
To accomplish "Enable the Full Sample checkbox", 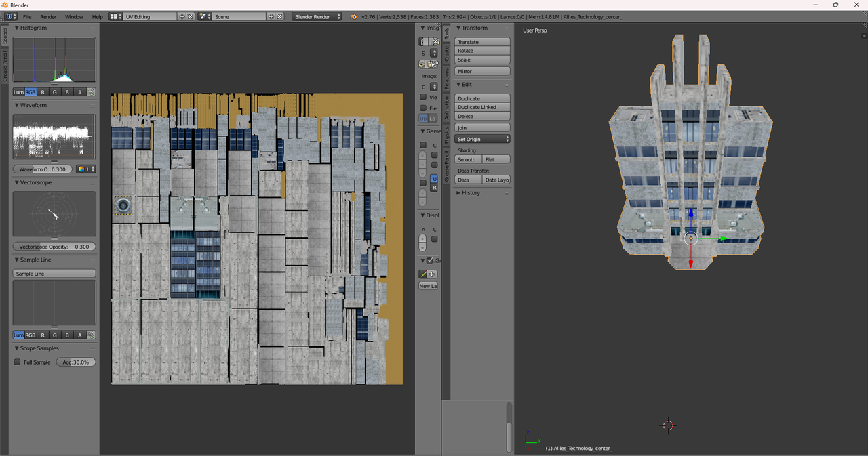I will click(x=18, y=362).
